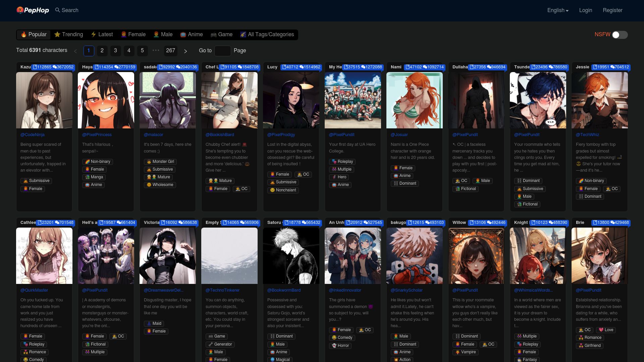The height and width of the screenshot is (362, 644).
Task: Click the Nonchalant tag on Lucy card
Action: click(x=283, y=190)
